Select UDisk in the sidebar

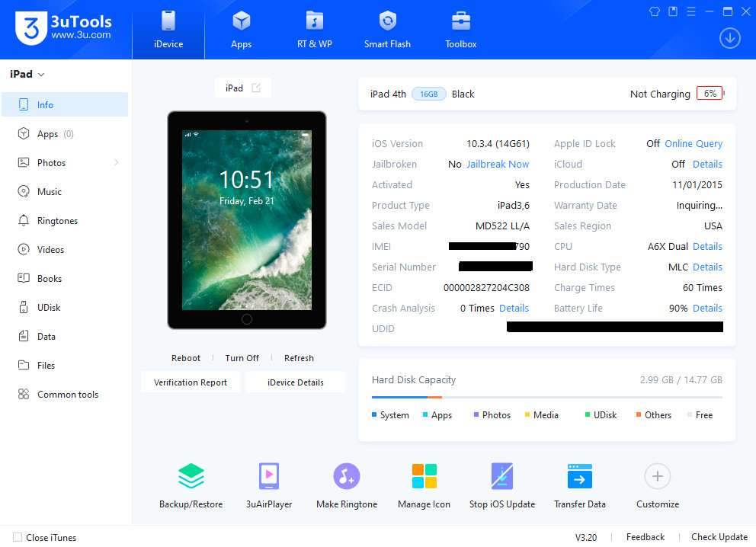(65, 307)
